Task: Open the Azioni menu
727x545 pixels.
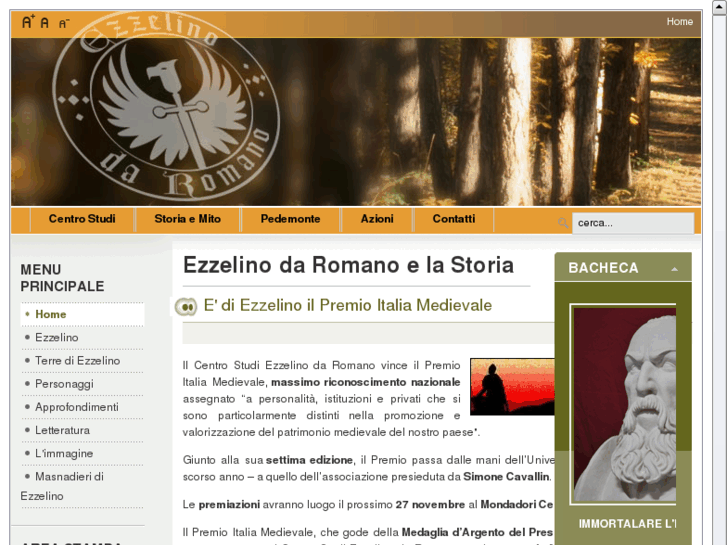Action: (x=377, y=219)
